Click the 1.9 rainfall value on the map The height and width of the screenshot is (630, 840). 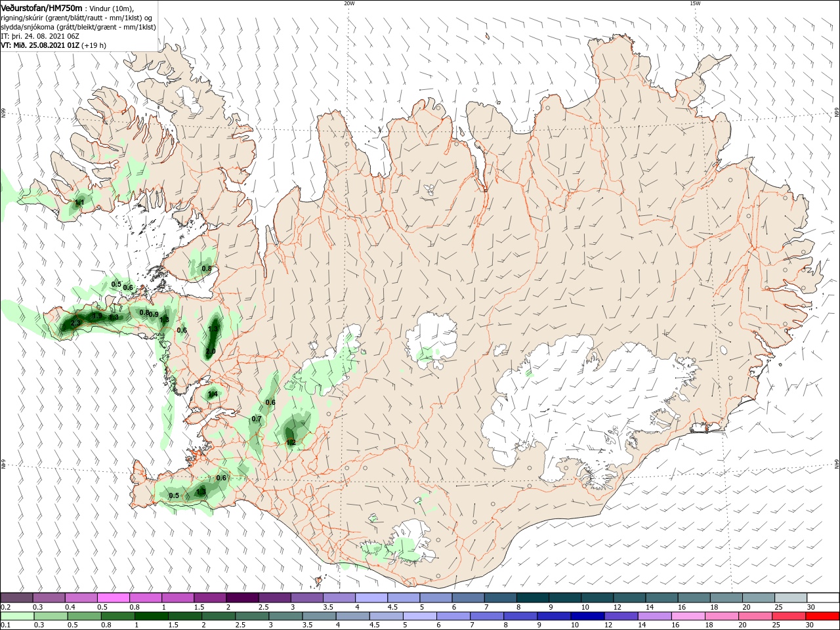pyautogui.click(x=97, y=316)
